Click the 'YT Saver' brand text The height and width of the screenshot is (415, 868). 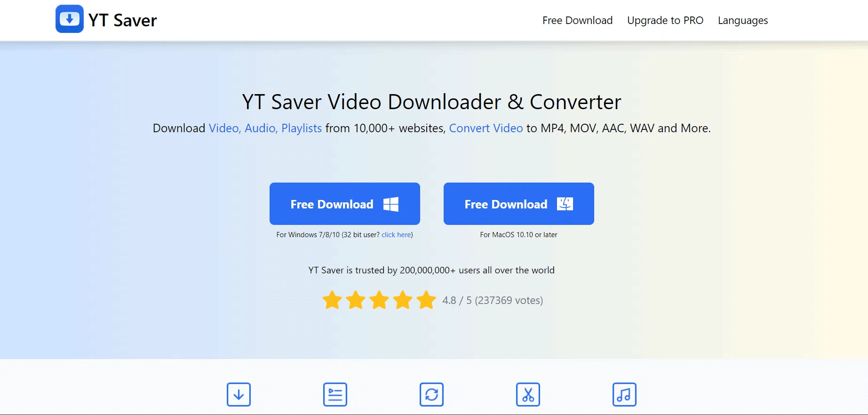click(123, 20)
